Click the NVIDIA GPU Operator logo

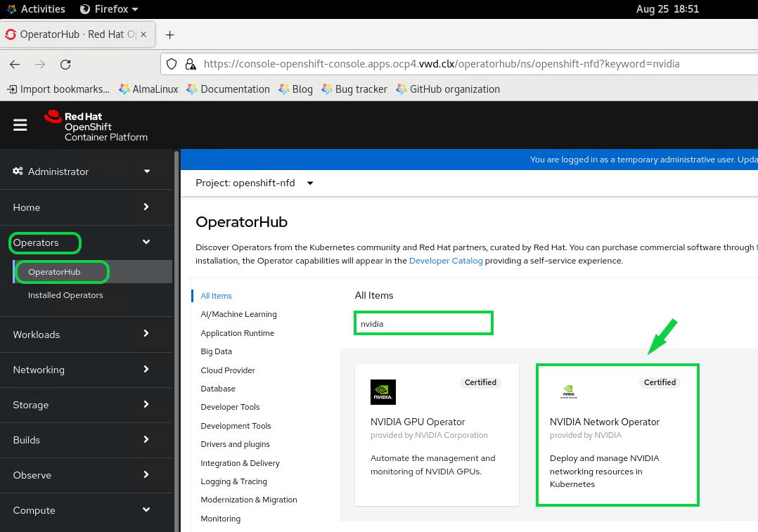pyautogui.click(x=383, y=392)
